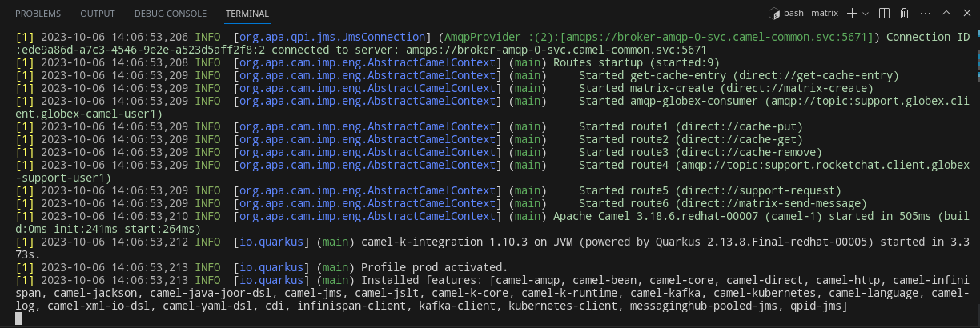Expand the launch profile dropdown arrow
This screenshot has height=328, width=980.
tap(866, 14)
